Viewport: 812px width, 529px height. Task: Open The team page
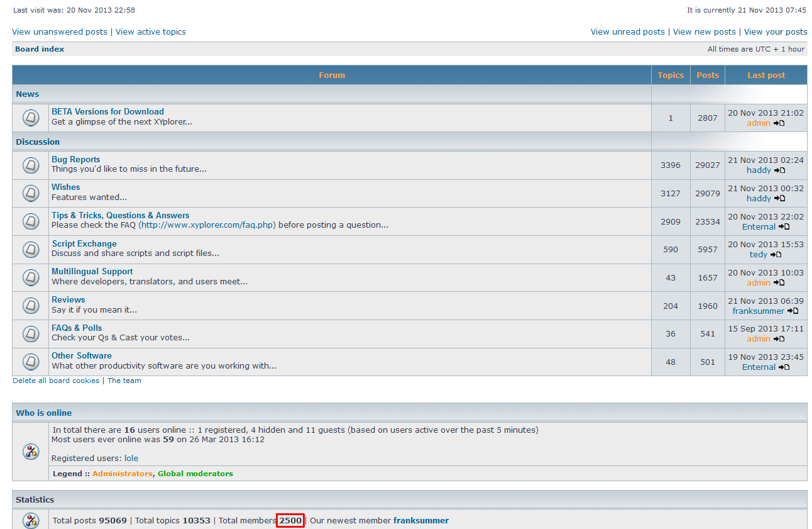pos(124,381)
